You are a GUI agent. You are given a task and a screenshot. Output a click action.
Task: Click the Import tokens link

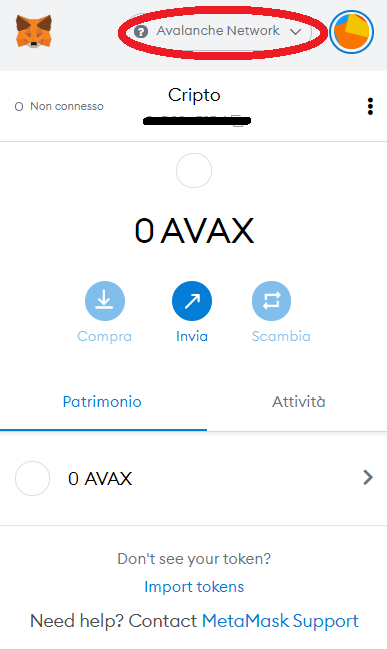point(194,587)
